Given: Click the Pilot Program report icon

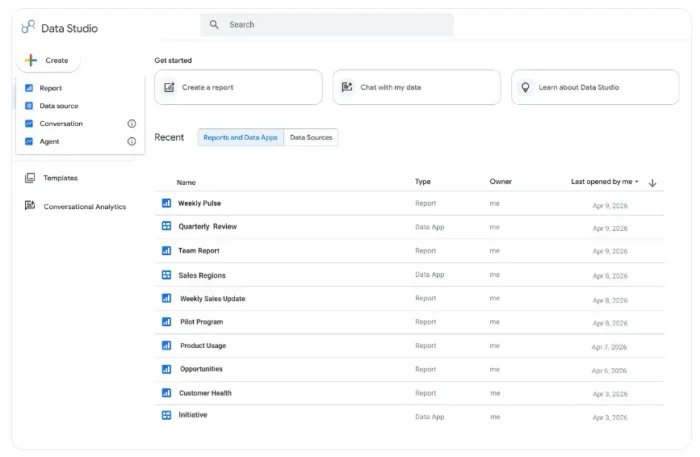Looking at the screenshot, I should click(167, 322).
